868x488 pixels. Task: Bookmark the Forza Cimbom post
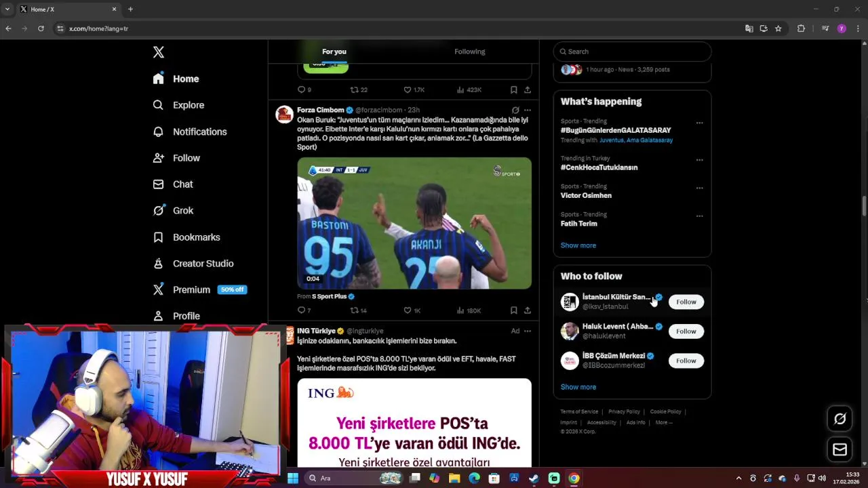click(513, 310)
